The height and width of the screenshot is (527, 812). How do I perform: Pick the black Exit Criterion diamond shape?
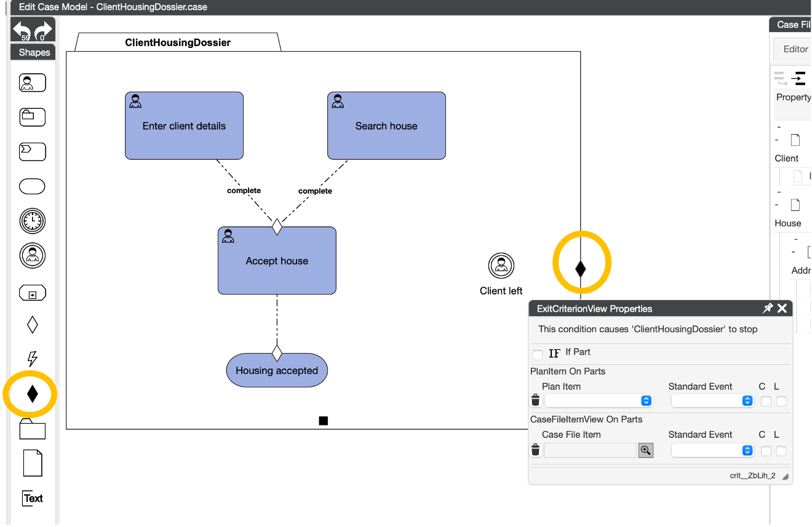point(33,394)
